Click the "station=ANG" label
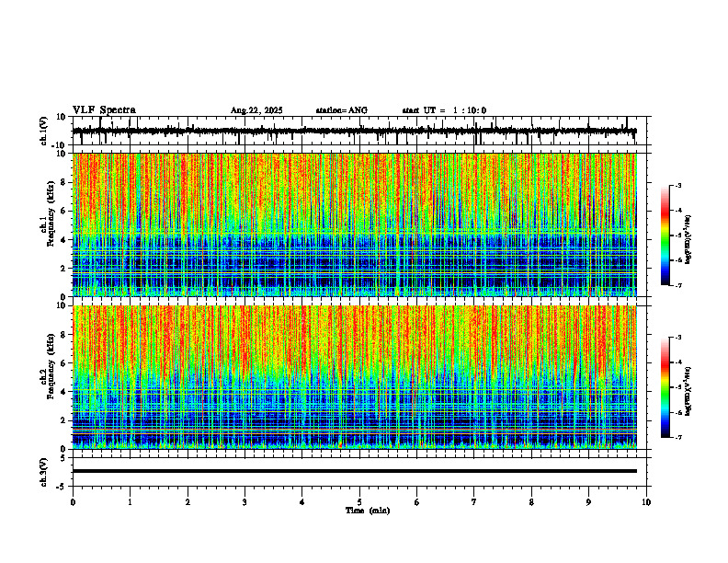This screenshot has width=728, height=563. tap(341, 110)
